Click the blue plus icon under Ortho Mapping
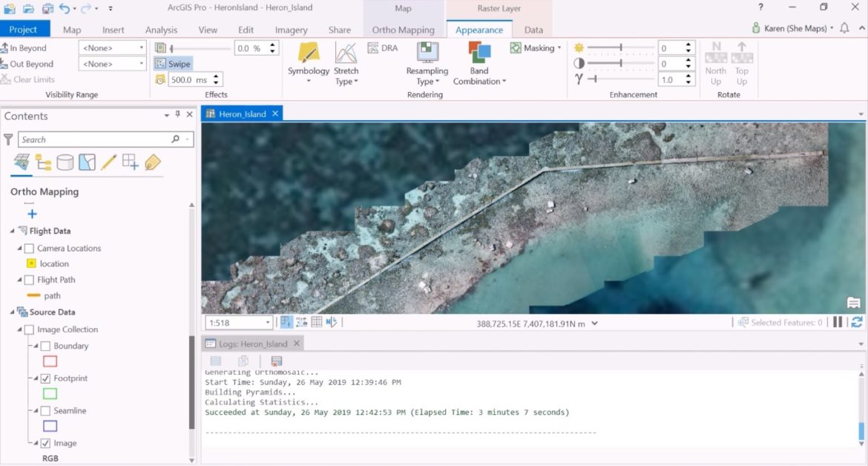Screen dimensions: 868x466 pyautogui.click(x=32, y=214)
